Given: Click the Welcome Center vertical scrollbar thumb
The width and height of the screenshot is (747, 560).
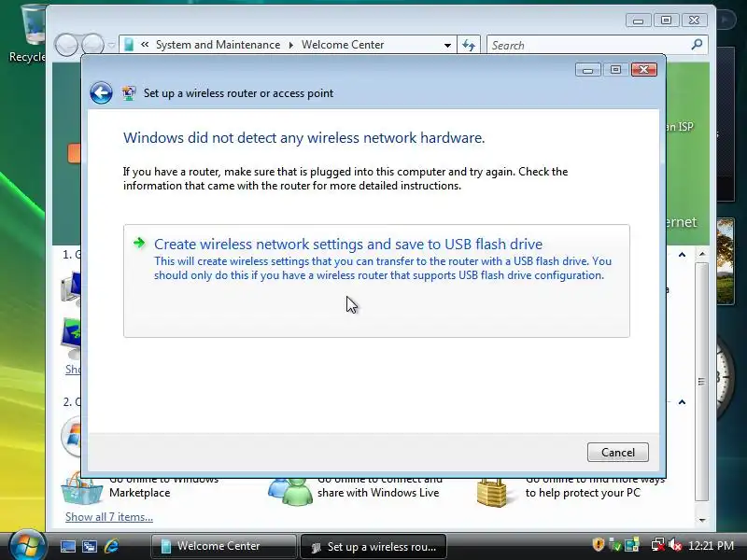Looking at the screenshot, I should point(702,382).
